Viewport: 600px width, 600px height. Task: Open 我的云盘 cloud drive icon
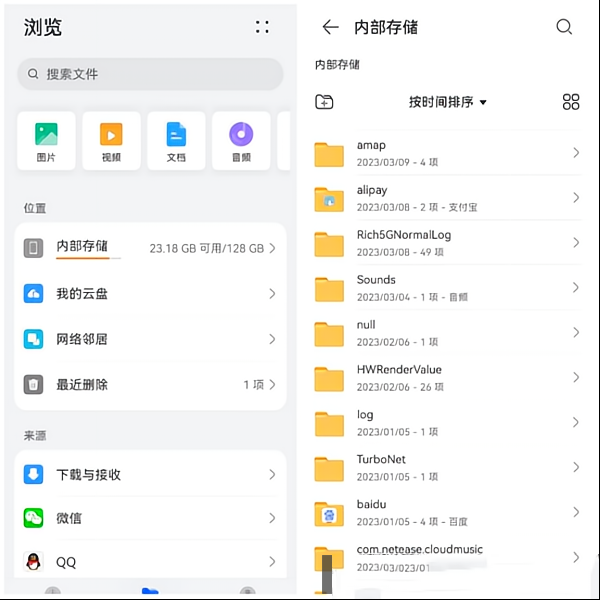coord(33,293)
